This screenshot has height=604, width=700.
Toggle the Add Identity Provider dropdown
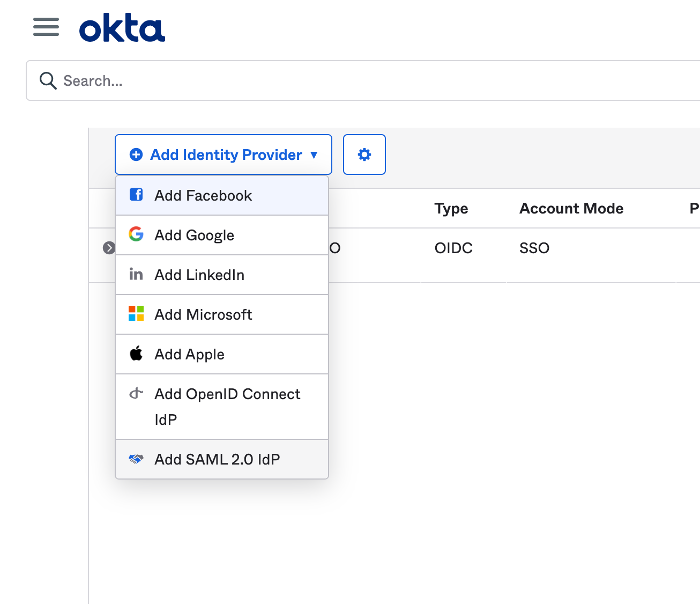(224, 154)
